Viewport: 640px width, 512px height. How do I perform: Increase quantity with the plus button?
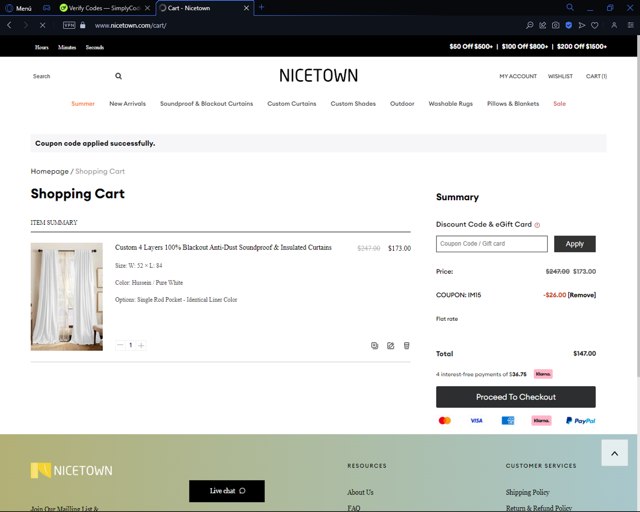pos(141,345)
